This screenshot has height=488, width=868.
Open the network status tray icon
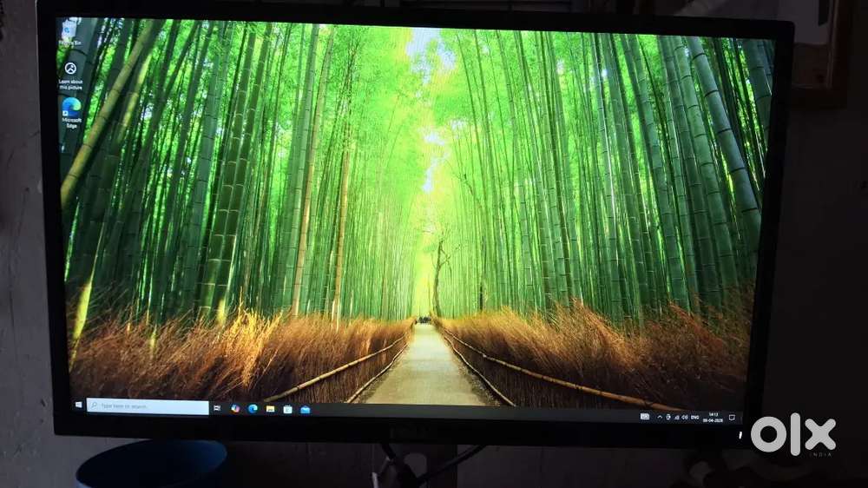pos(678,417)
